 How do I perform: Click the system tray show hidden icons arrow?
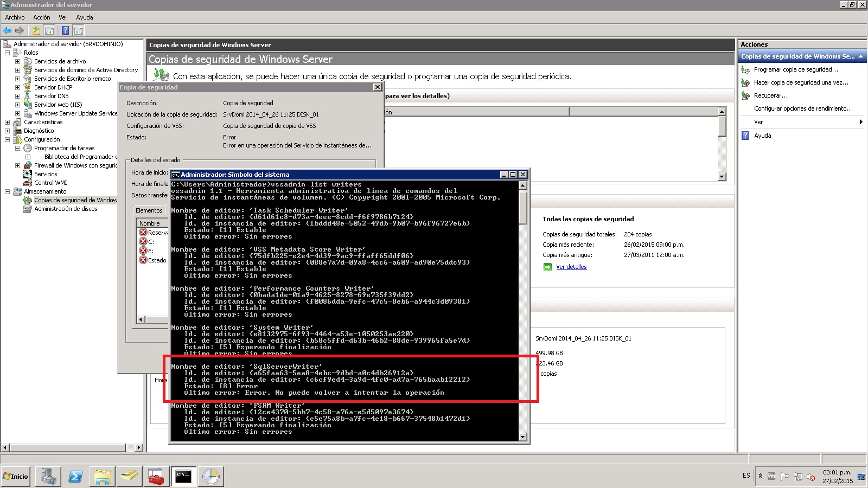click(760, 476)
